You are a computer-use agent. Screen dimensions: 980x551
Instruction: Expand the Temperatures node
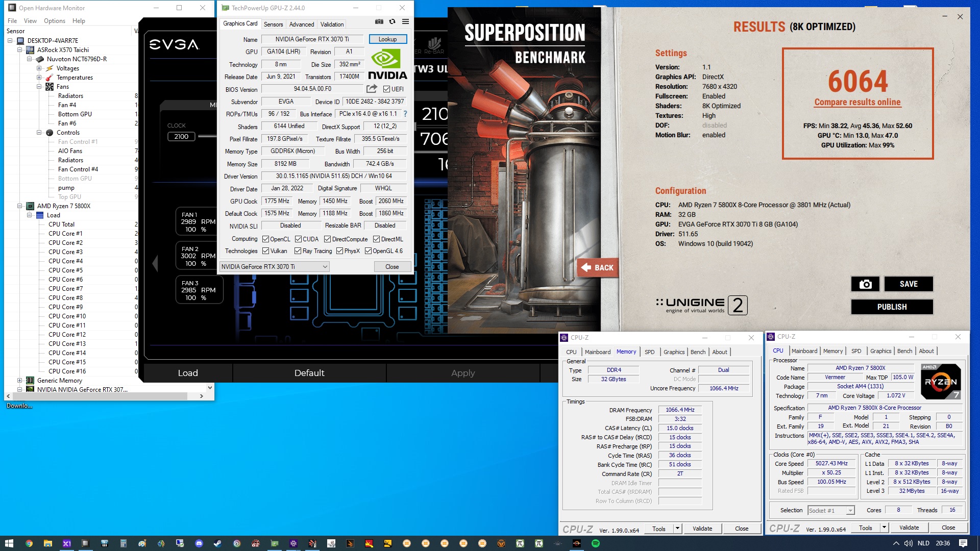click(x=39, y=78)
